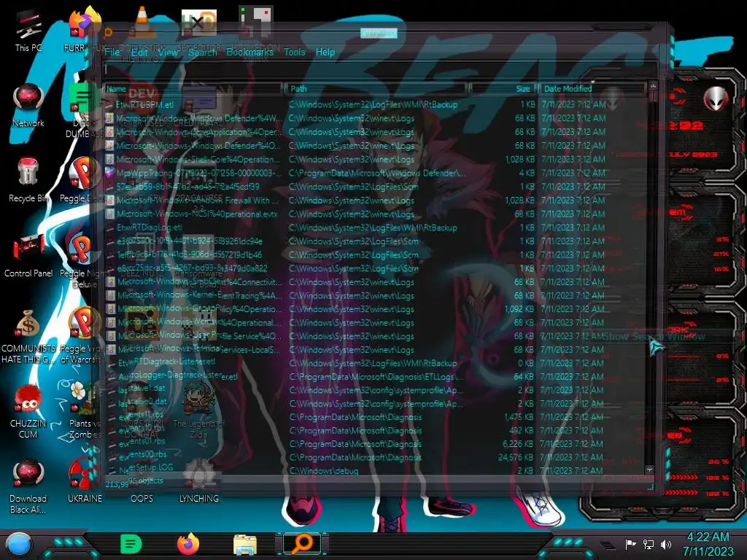Open the Search menu in Everything

(203, 52)
